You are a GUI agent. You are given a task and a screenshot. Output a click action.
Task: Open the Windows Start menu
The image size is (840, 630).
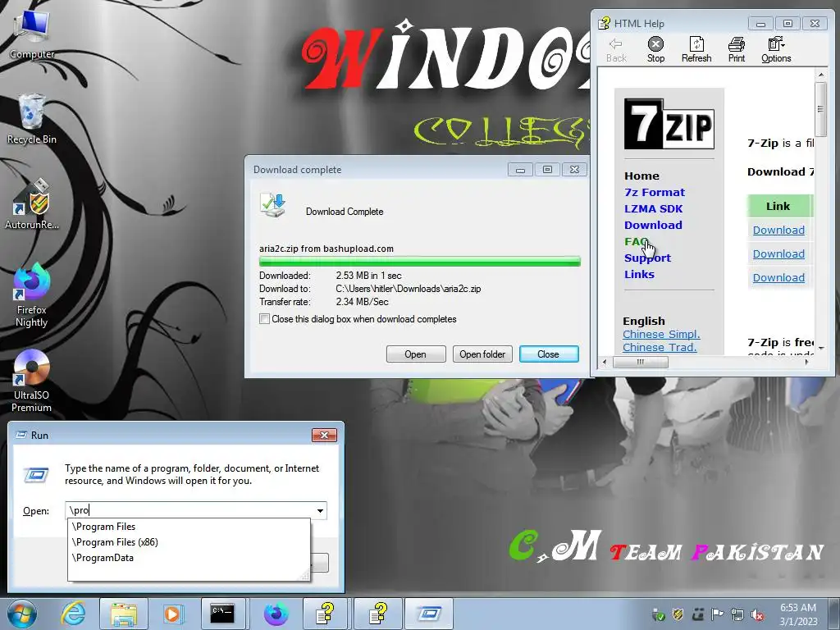21,614
